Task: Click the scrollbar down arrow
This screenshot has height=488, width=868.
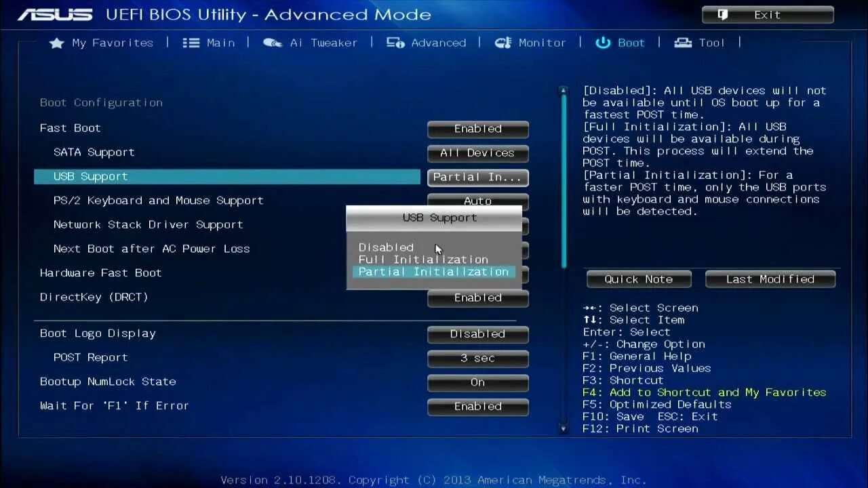Action: 563,428
